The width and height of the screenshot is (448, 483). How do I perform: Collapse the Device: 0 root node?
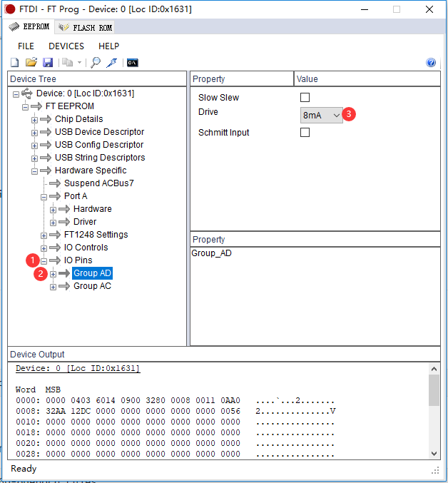[16, 94]
